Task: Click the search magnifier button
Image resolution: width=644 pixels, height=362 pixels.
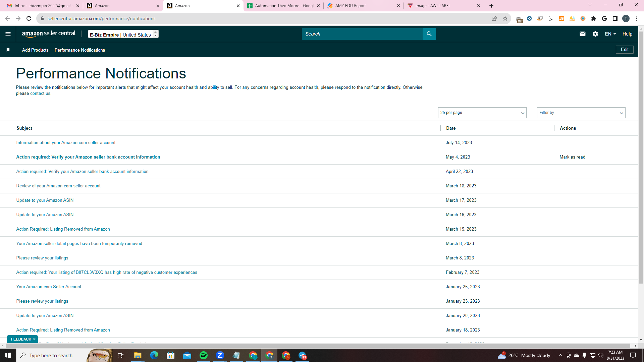Action: click(x=429, y=34)
